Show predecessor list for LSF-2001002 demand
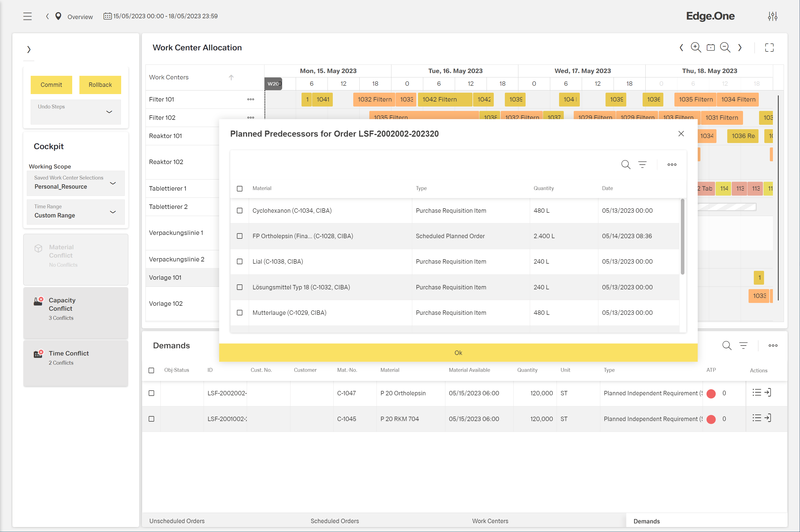The width and height of the screenshot is (800, 532). coord(757,418)
